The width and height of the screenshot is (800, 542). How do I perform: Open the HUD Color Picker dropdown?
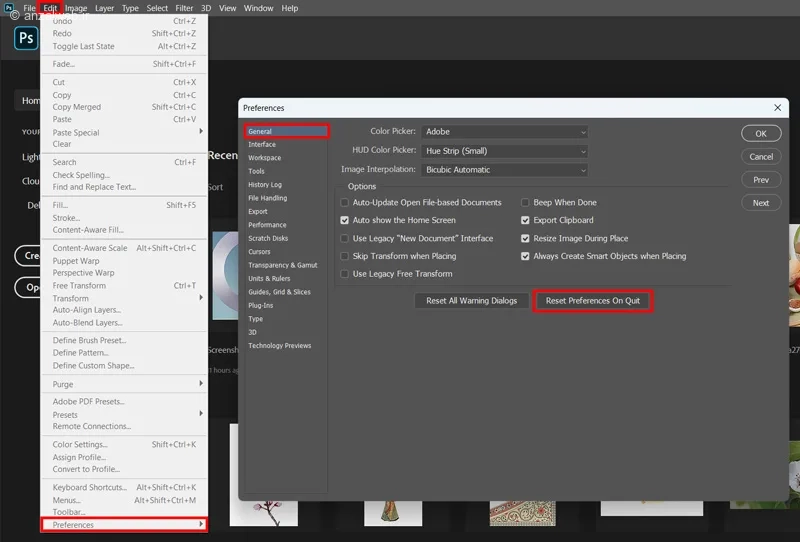pyautogui.click(x=505, y=151)
